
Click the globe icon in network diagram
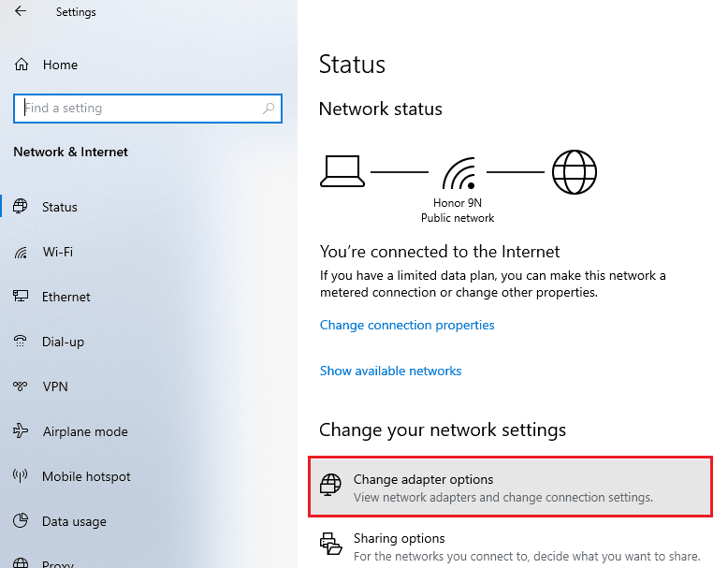tap(574, 172)
